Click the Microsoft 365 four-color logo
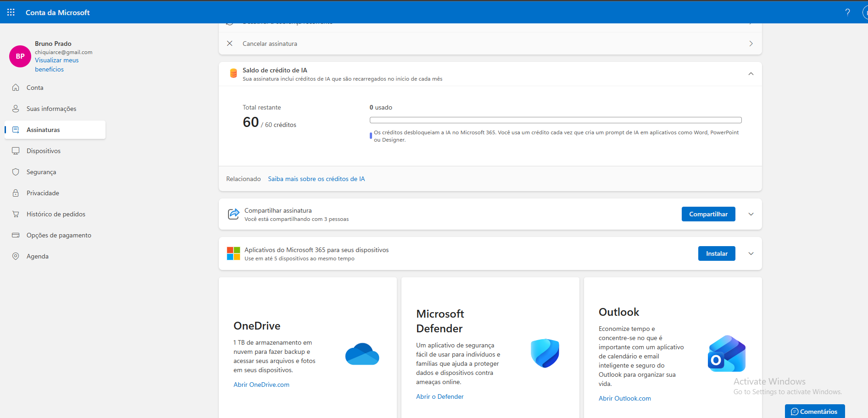The image size is (868, 418). 234,253
